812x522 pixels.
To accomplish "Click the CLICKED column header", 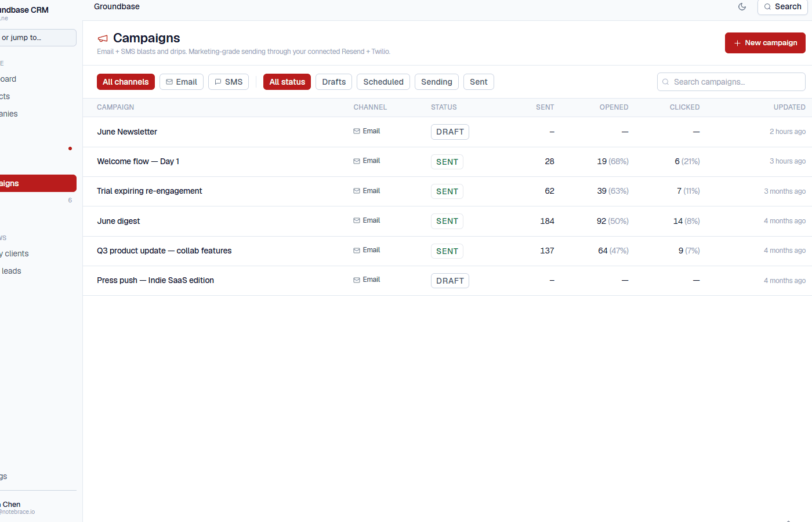I will point(684,107).
